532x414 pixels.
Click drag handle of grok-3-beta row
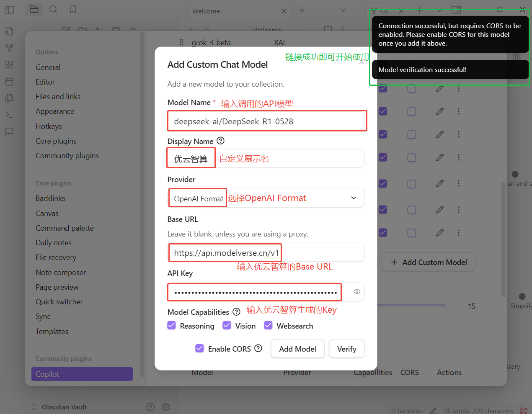[181, 42]
